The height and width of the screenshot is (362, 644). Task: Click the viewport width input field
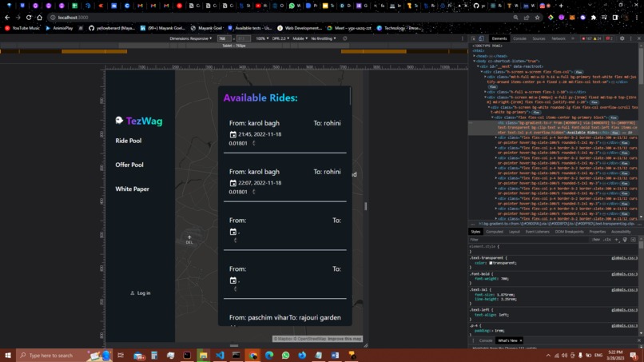point(224,38)
